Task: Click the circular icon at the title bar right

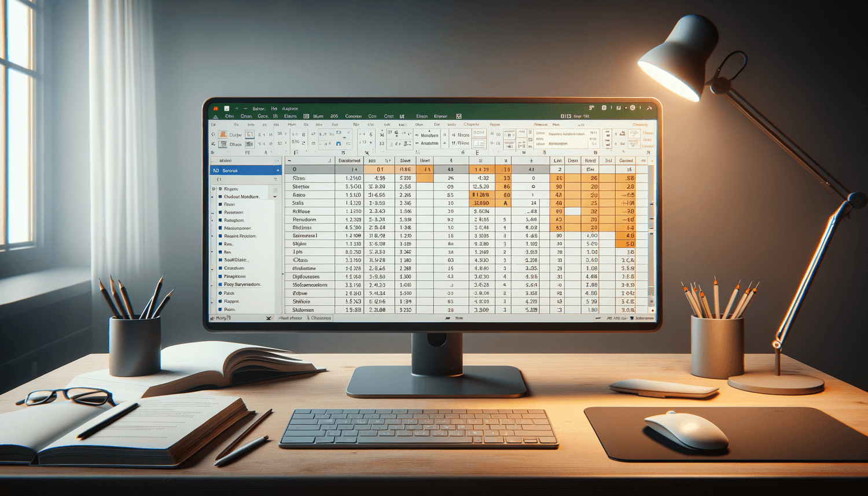Action: click(632, 108)
